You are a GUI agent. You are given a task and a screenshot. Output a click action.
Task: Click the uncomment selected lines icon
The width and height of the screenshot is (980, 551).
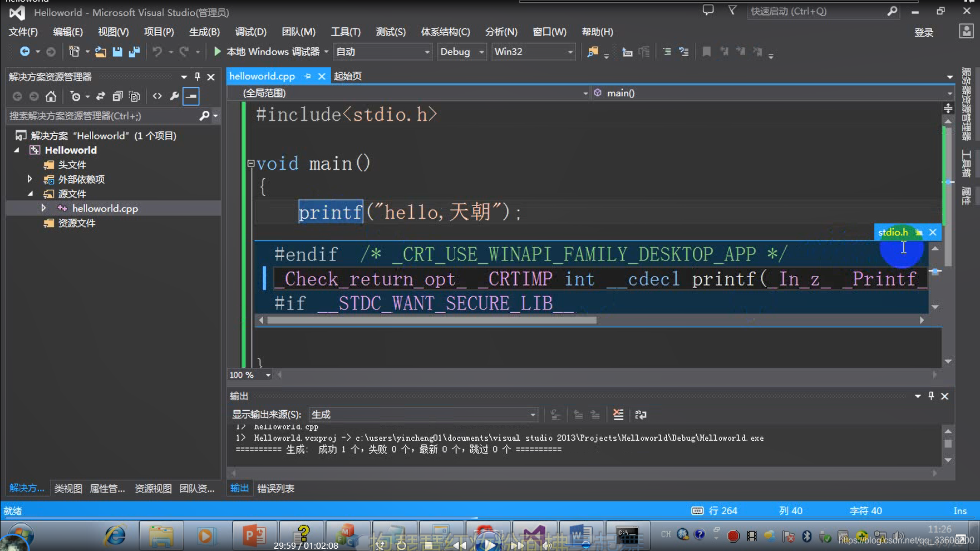(x=684, y=52)
